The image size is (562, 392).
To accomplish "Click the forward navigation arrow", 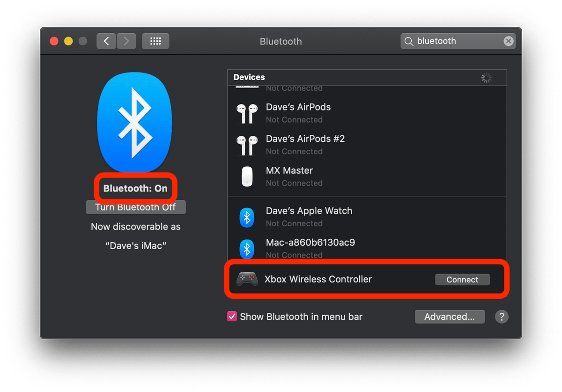I will pos(126,41).
